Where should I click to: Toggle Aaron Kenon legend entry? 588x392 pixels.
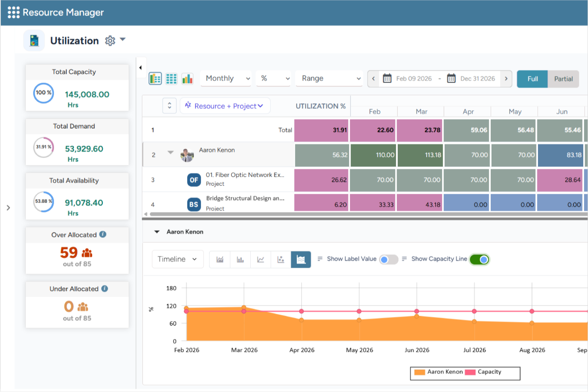coord(439,372)
